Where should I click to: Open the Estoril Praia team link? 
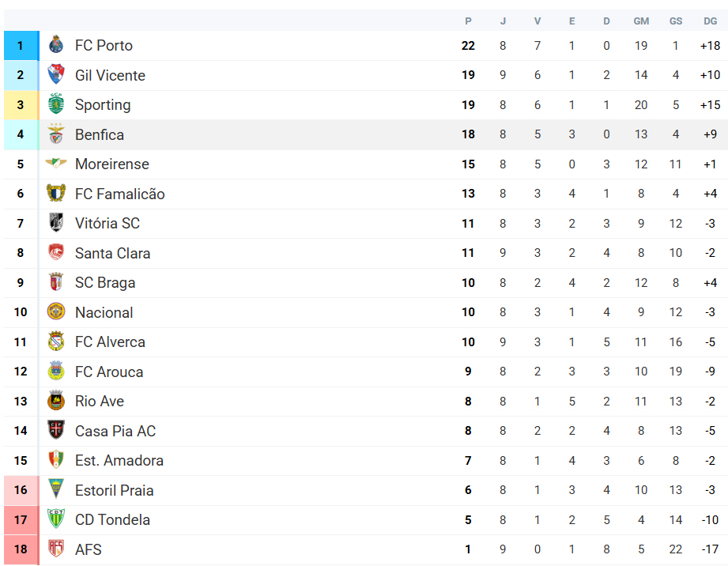pyautogui.click(x=114, y=490)
